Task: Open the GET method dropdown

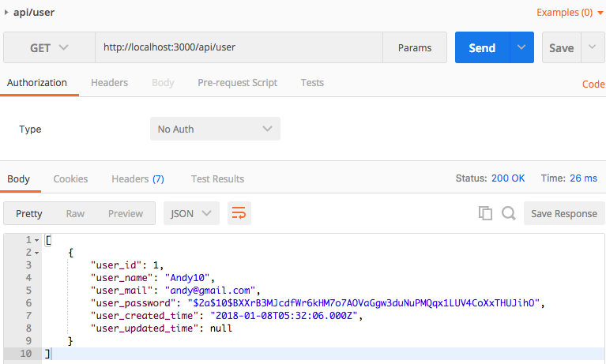Action: (x=49, y=47)
